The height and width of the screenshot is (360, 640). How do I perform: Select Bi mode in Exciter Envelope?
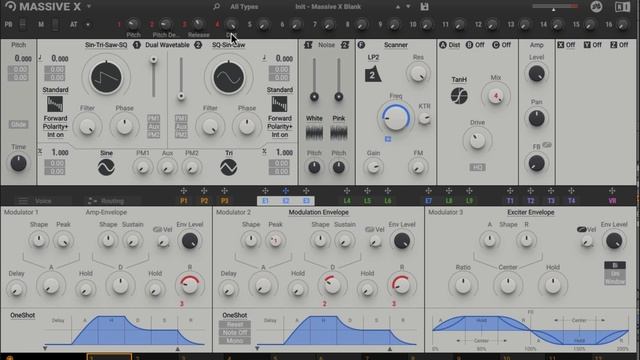pos(615,265)
